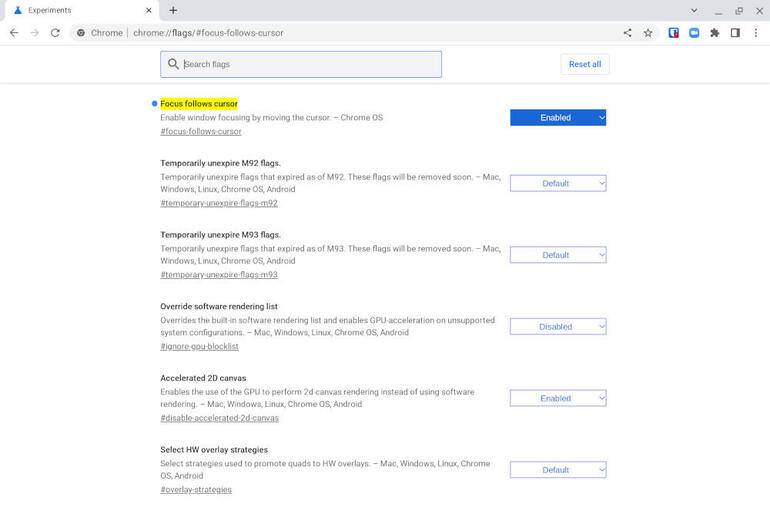Minimize the browser window
The image size is (770, 514).
click(x=718, y=11)
